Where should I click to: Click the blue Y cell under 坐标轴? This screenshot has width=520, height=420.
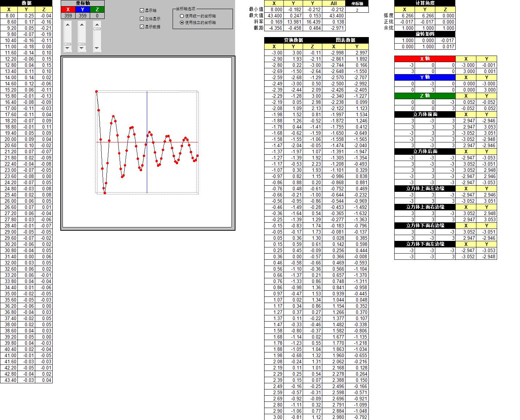[83, 9]
